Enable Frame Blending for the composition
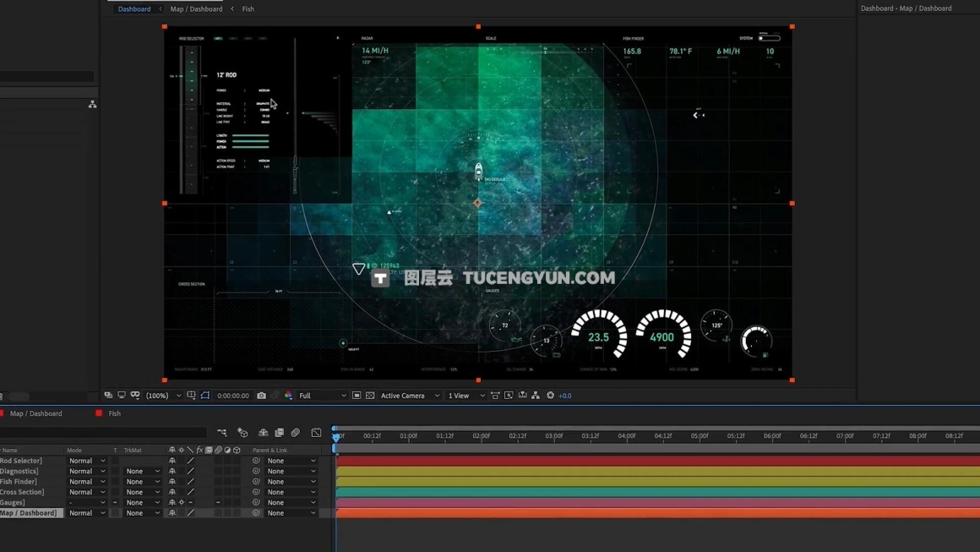Screen dimensions: 980x552 point(280,433)
